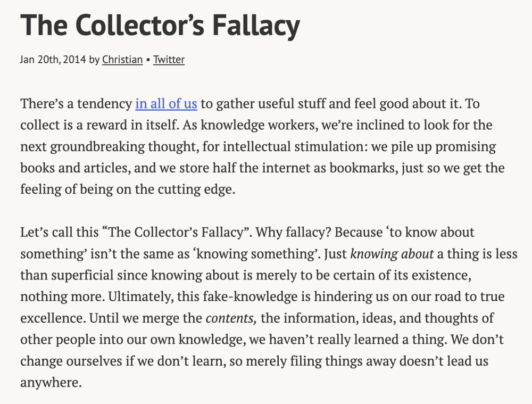Click the italicized word "contents,"

pos(231,318)
